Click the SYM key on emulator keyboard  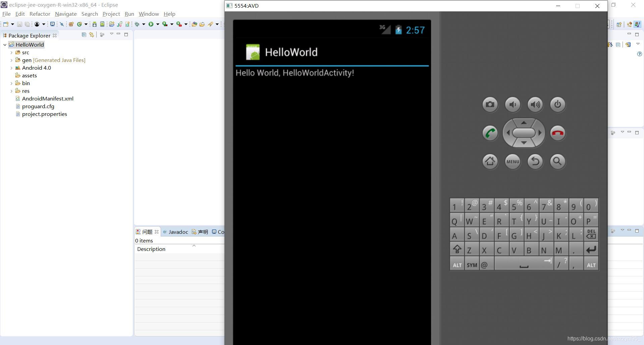(x=472, y=264)
